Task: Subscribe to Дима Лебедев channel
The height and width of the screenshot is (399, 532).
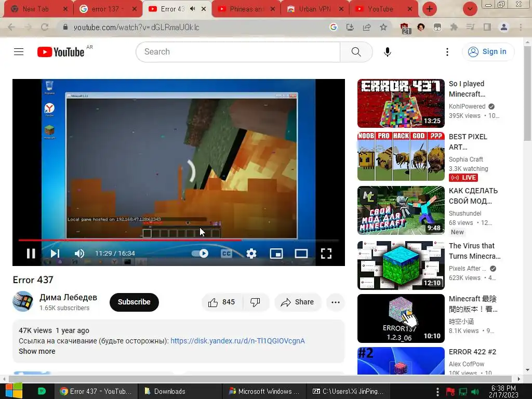Action: tap(134, 302)
